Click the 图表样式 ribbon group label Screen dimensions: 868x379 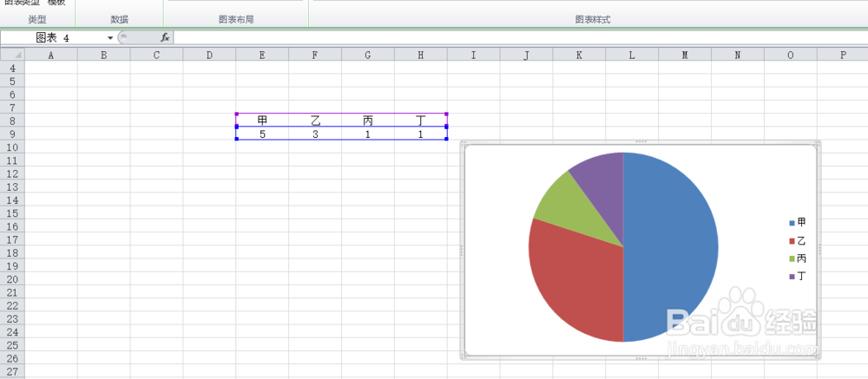pyautogui.click(x=592, y=19)
